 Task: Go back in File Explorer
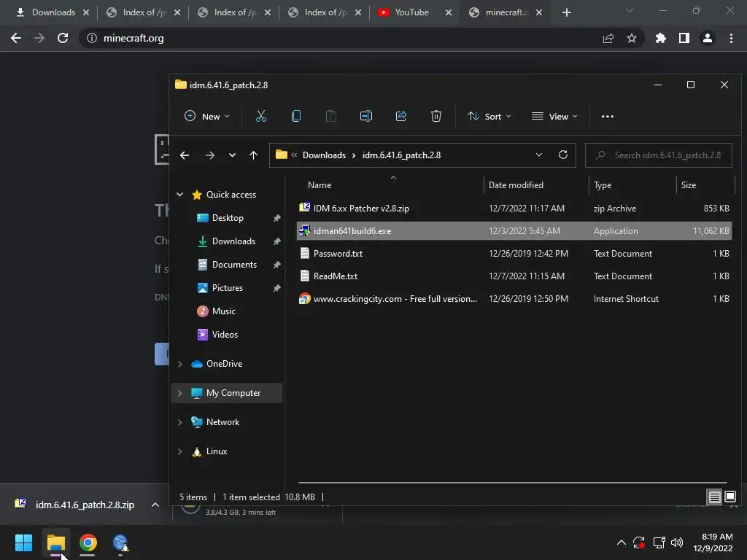pyautogui.click(x=185, y=155)
